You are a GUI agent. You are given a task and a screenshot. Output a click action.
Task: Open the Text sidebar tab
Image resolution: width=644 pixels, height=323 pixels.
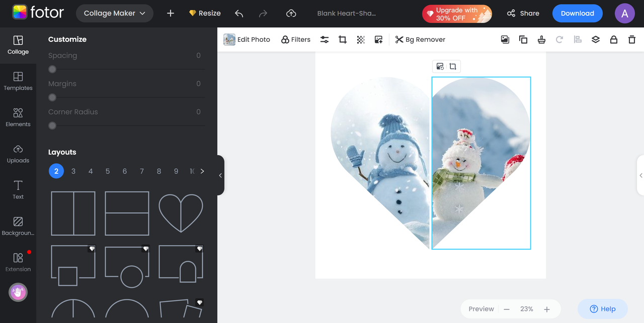(18, 190)
